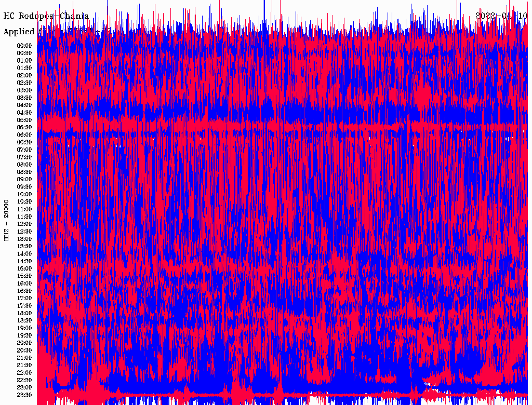Select the 05:30 time row label
Image resolution: width=532 pixels, height=405 pixels.
click(24, 128)
